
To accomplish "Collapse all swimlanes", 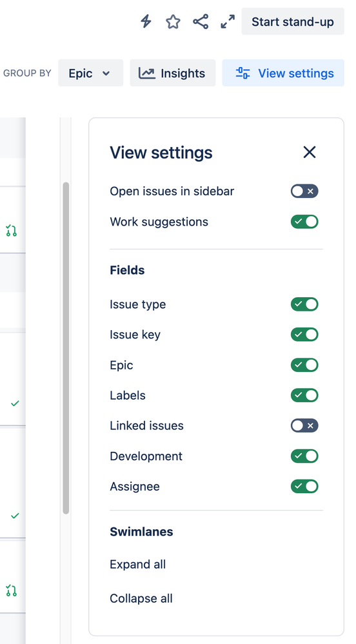I will 141,598.
